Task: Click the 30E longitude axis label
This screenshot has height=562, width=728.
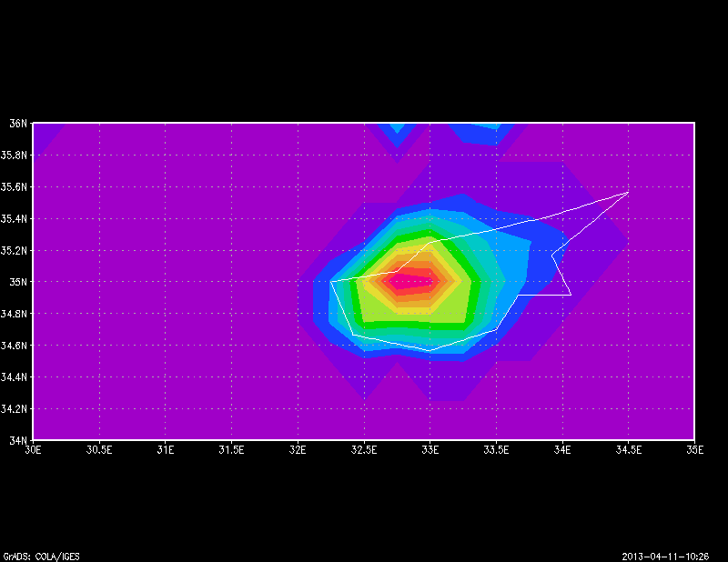Action: (x=33, y=450)
